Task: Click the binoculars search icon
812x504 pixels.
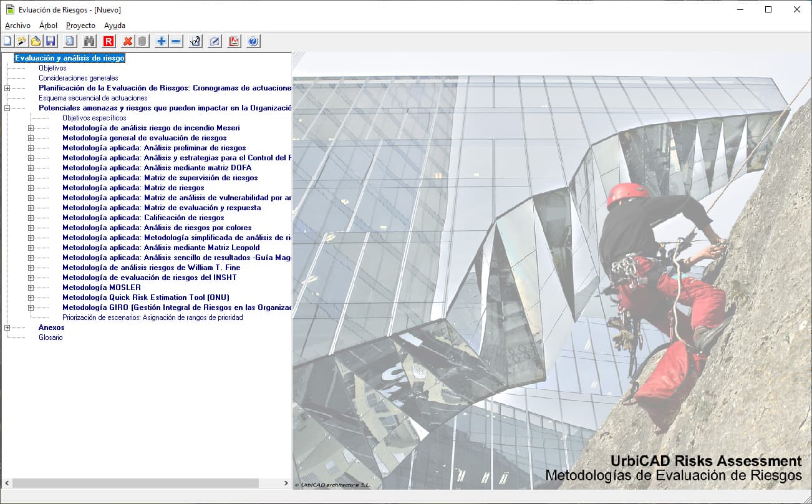Action: coord(89,42)
